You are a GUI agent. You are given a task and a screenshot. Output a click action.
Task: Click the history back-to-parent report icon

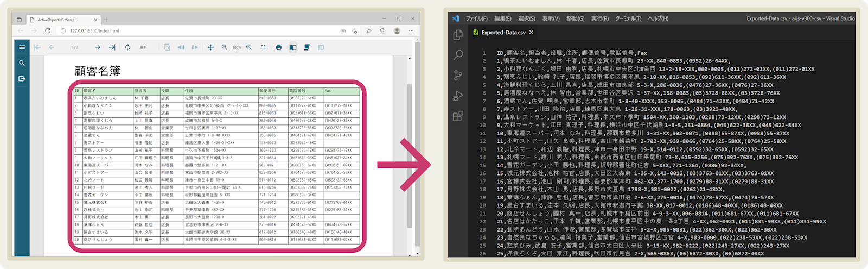click(167, 47)
